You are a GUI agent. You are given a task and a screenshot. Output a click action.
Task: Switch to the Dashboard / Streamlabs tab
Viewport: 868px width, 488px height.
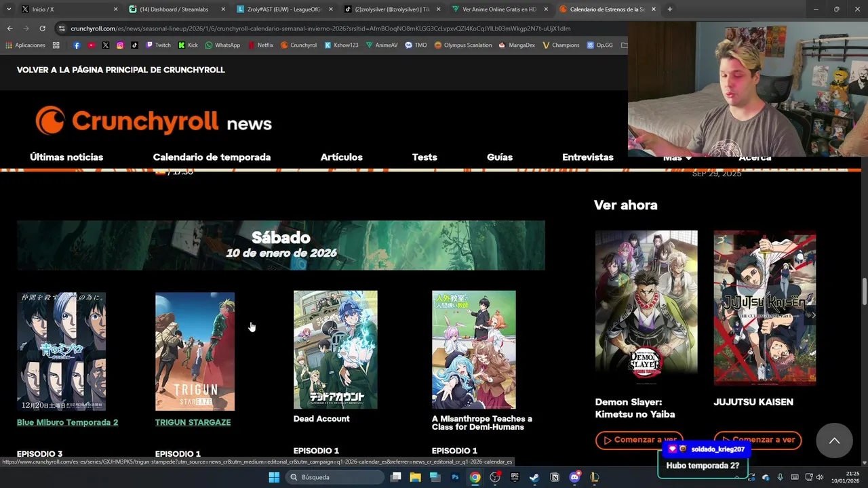175,9
